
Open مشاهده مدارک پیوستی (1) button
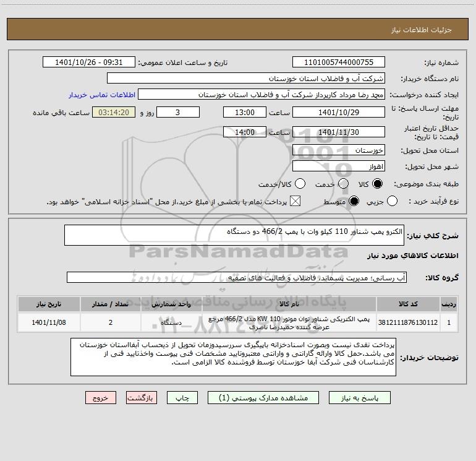(x=263, y=398)
